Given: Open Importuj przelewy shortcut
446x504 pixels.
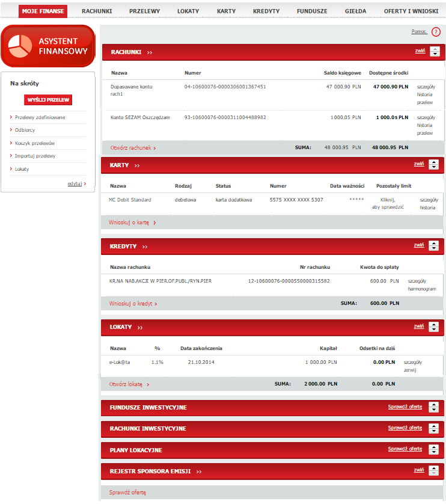Looking at the screenshot, I should pyautogui.click(x=35, y=156).
